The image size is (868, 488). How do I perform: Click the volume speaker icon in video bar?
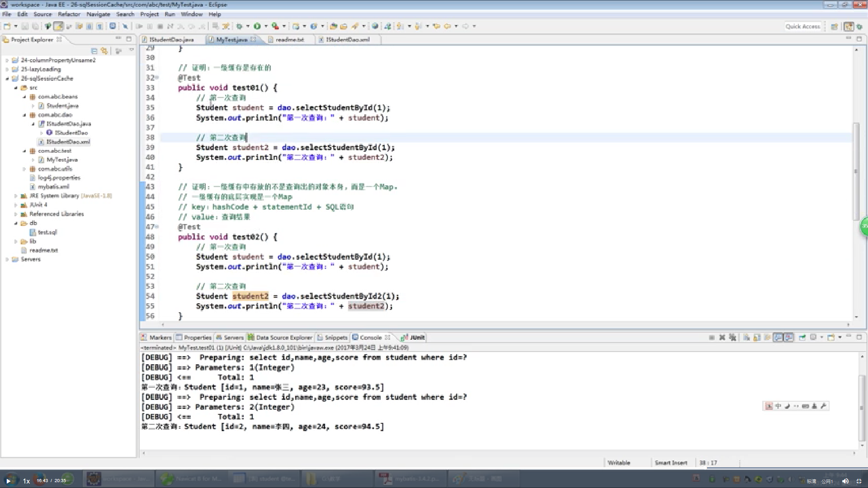coord(845,481)
